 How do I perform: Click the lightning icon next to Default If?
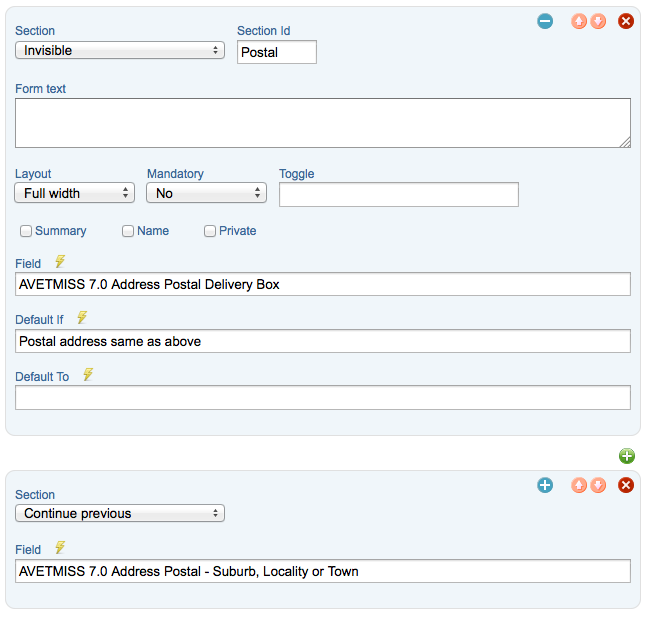(82, 317)
